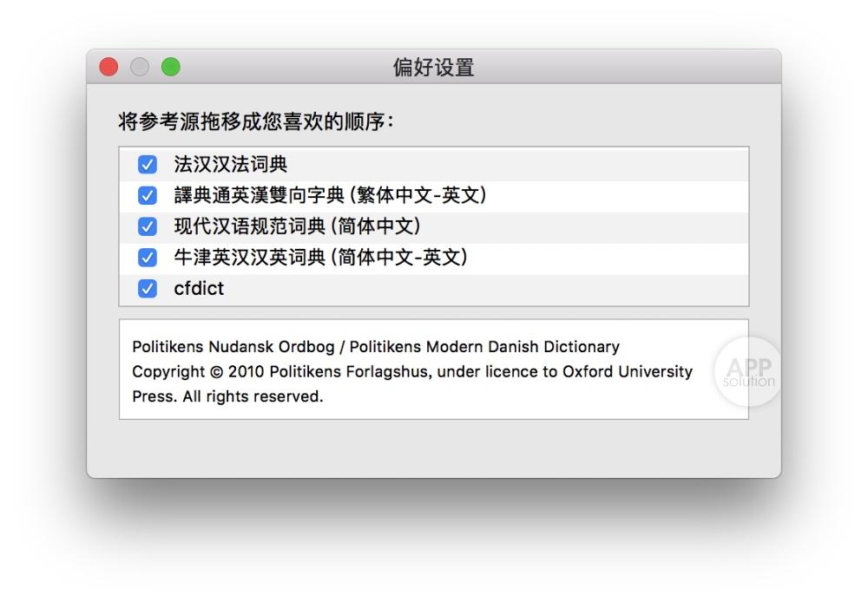Turn off the cfdict checkbox
Screen dimensions: 868x602
[148, 289]
